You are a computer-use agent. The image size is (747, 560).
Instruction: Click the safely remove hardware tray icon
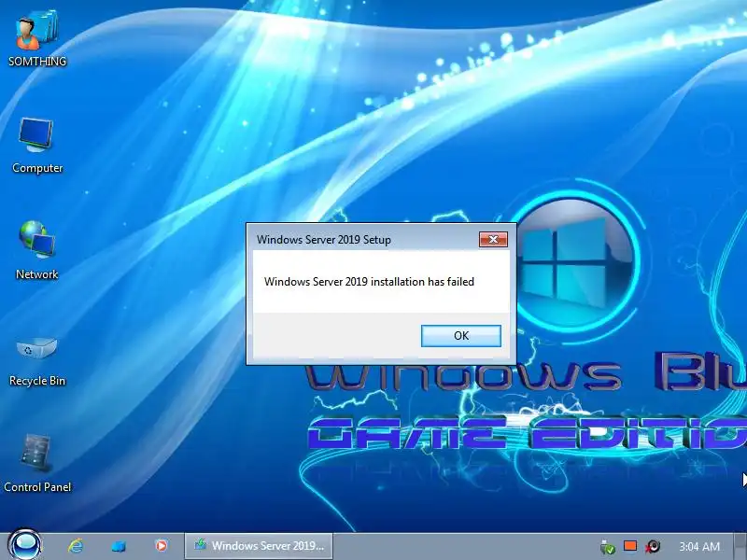pyautogui.click(x=608, y=547)
